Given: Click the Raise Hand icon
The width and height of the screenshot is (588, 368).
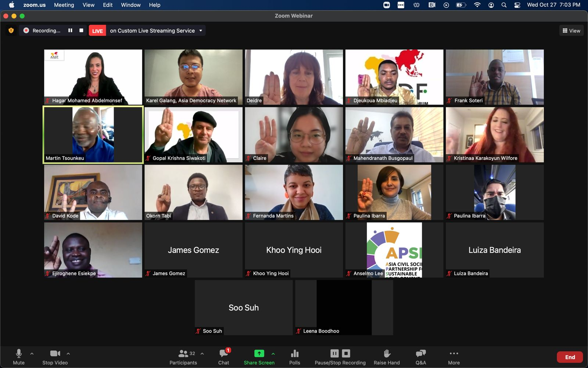Looking at the screenshot, I should tap(387, 354).
